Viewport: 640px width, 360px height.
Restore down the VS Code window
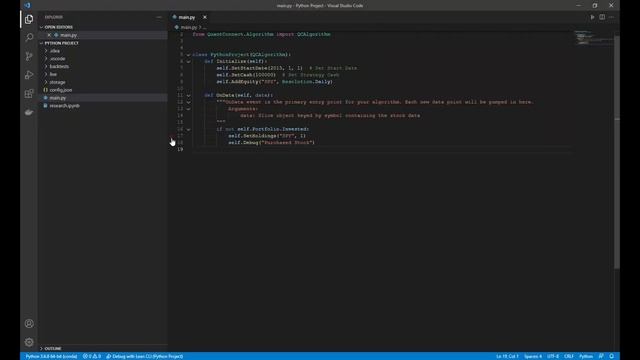595,5
